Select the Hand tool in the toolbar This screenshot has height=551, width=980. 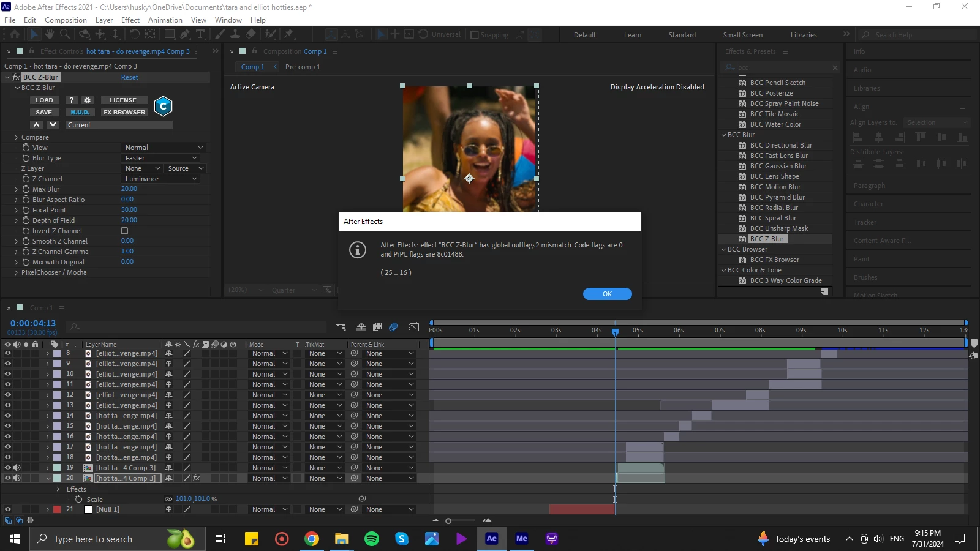[x=50, y=34]
